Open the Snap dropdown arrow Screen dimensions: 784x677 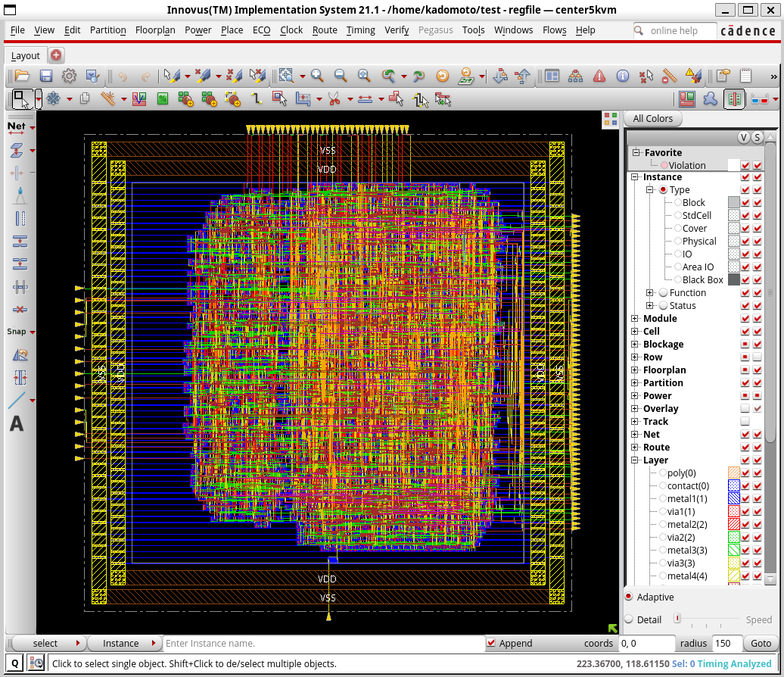click(33, 332)
